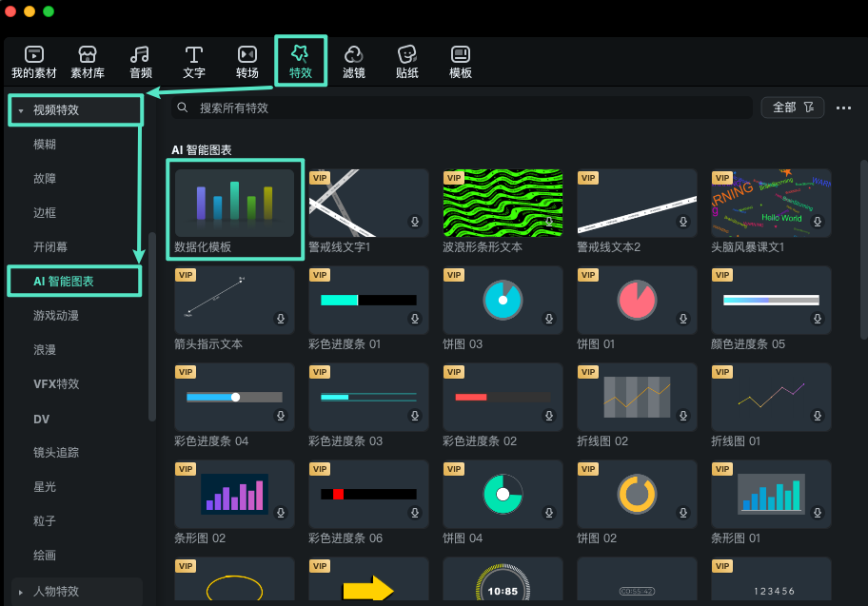The width and height of the screenshot is (868, 606).
Task: Select the 头脑风暴课文1 word cloud thumbnail
Action: click(771, 203)
